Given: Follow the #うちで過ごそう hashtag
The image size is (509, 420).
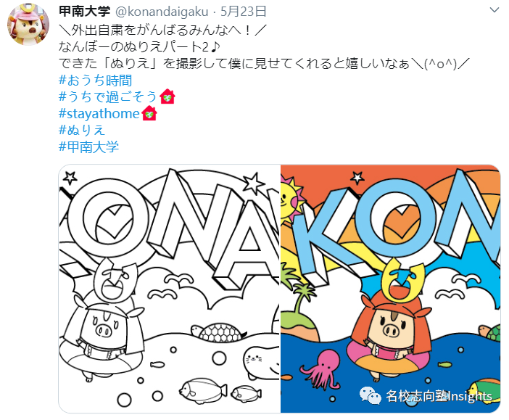Looking at the screenshot, I should click(108, 96).
